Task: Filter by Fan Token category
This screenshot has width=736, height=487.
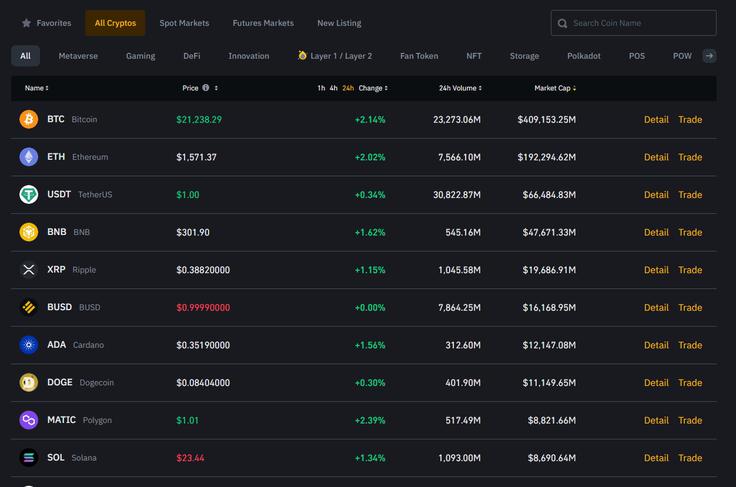Action: click(419, 56)
